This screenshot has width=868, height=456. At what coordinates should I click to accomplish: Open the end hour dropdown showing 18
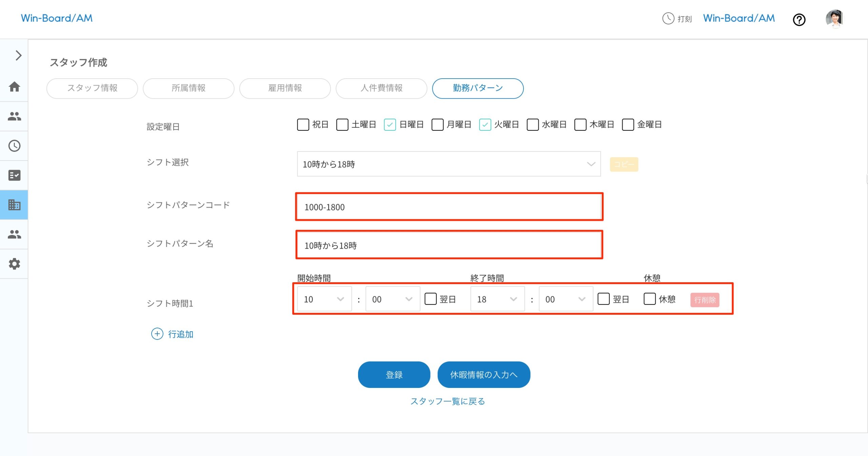point(497,299)
